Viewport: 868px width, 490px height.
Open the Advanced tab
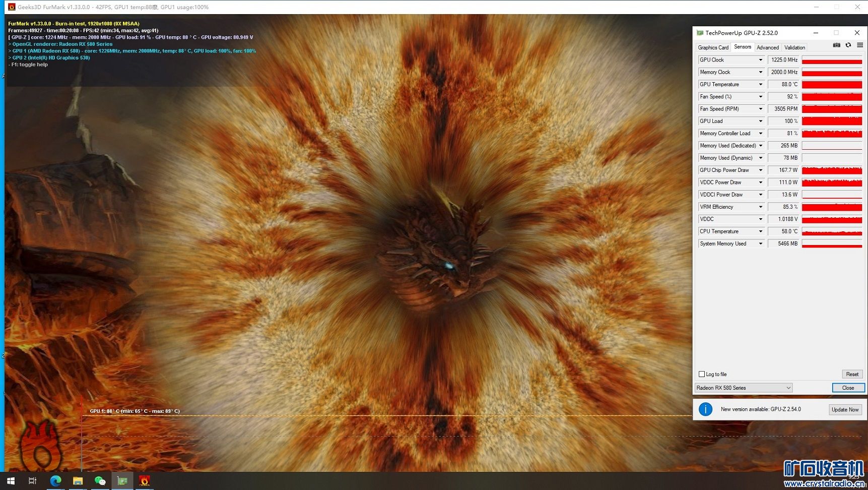[768, 47]
